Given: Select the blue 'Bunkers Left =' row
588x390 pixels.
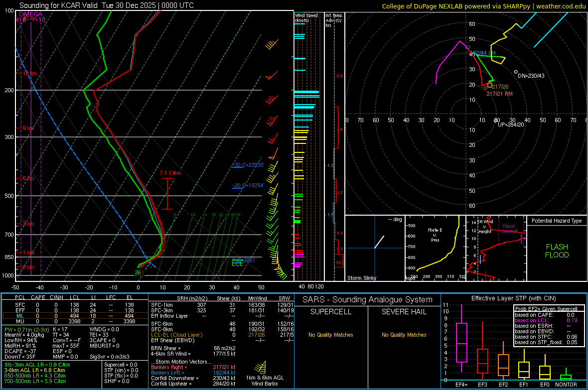Looking at the screenshot, I should [x=193, y=373].
